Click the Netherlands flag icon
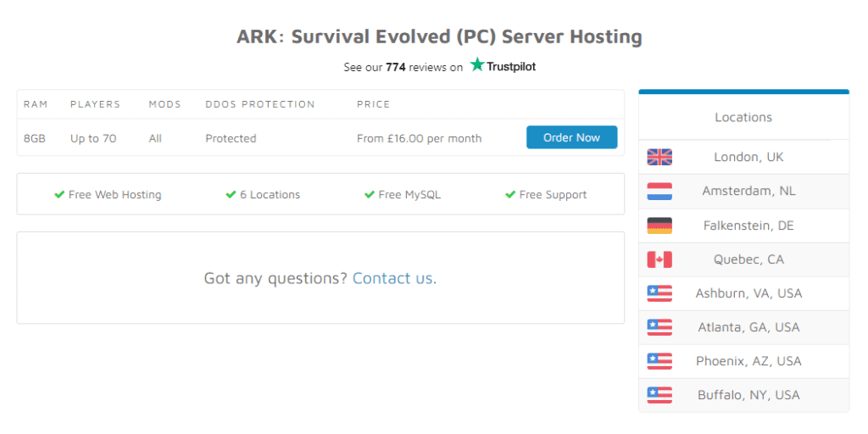 659,192
